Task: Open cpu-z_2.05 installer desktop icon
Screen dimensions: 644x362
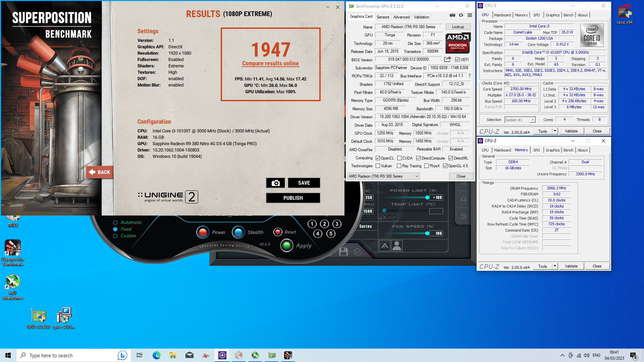Action: 64,318
